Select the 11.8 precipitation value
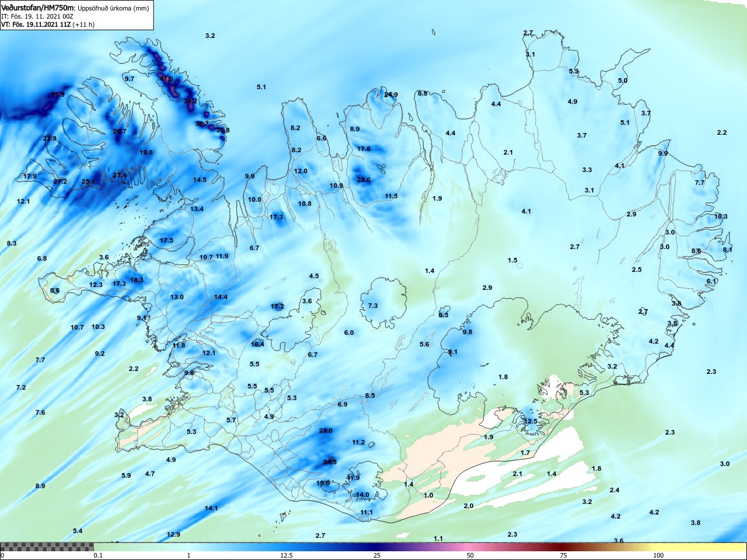This screenshot has width=747, height=560. [x=179, y=345]
